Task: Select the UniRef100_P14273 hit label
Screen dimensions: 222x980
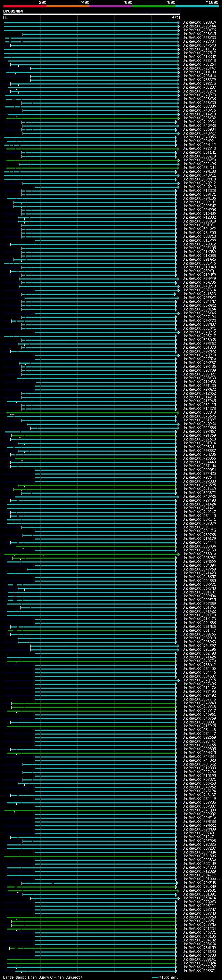Action: click(x=199, y=114)
